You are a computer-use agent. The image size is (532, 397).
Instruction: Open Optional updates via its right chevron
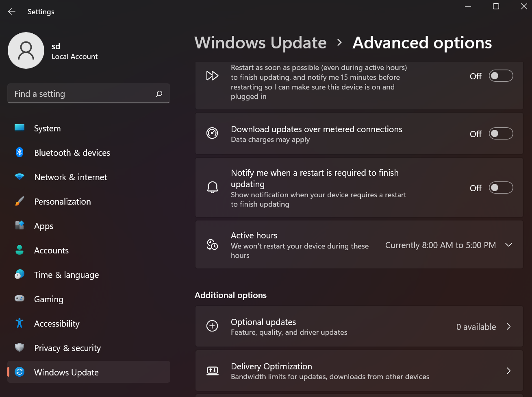(x=508, y=327)
